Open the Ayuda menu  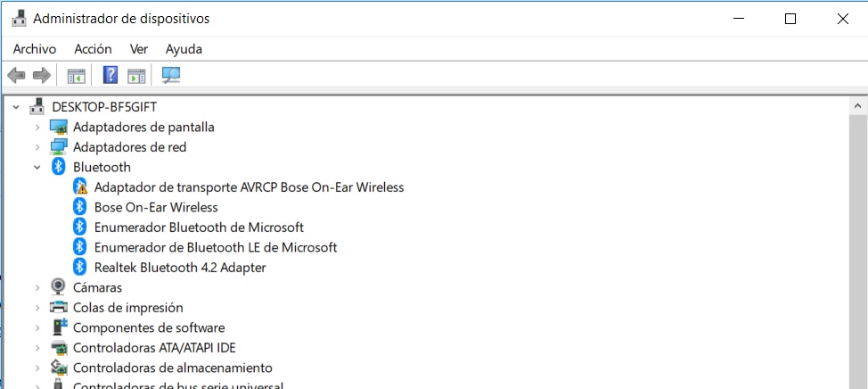coord(184,49)
